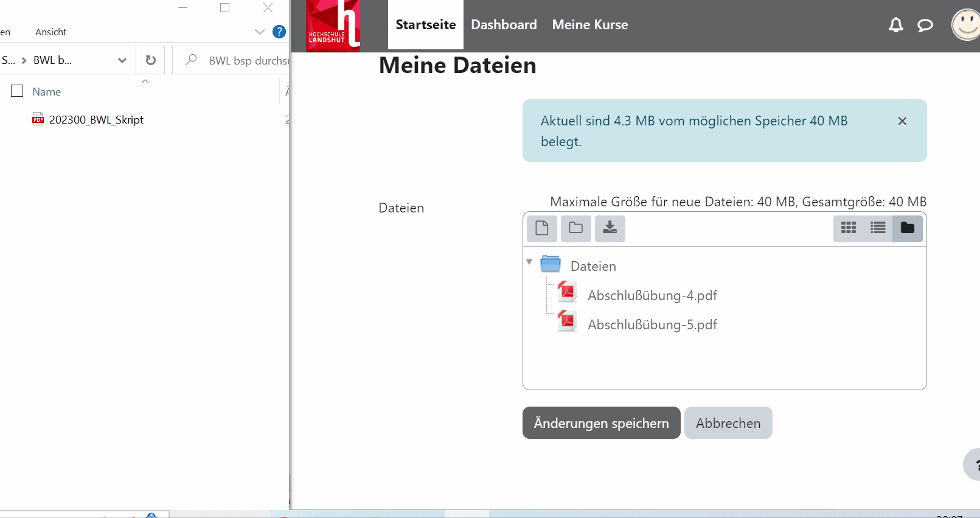The height and width of the screenshot is (518, 980).
Task: Switch to list detail view
Action: 877,228
